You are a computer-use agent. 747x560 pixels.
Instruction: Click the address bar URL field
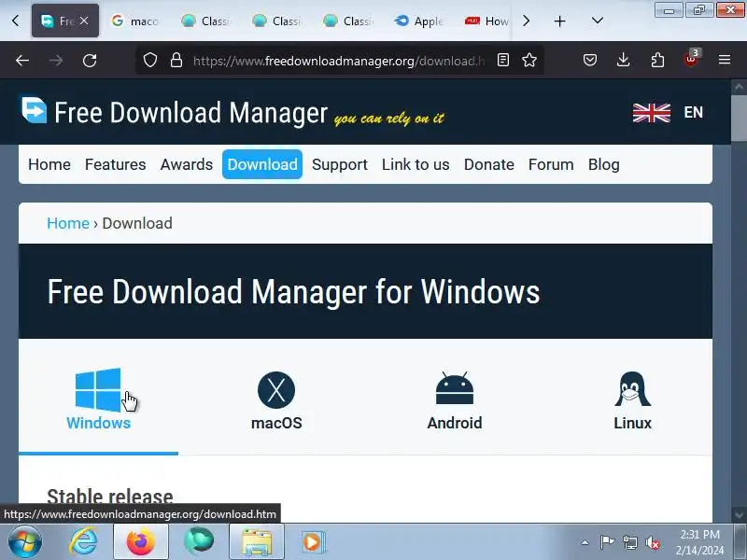(x=339, y=61)
